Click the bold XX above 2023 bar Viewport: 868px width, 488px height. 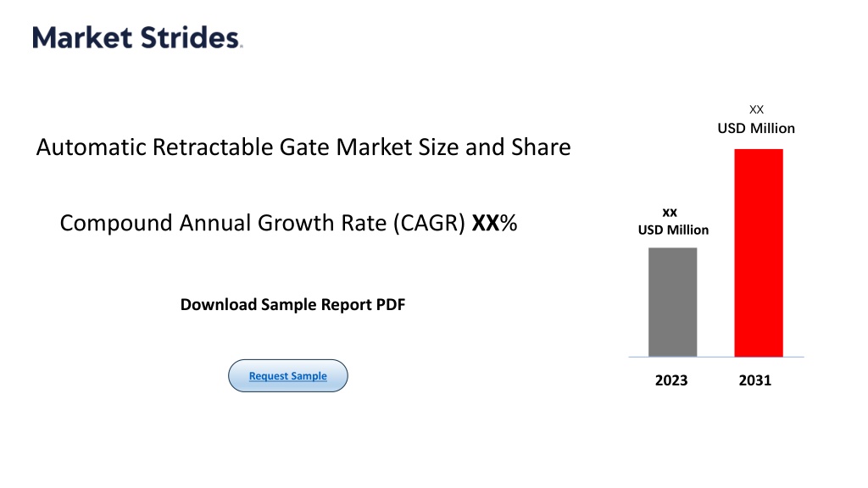coord(670,213)
